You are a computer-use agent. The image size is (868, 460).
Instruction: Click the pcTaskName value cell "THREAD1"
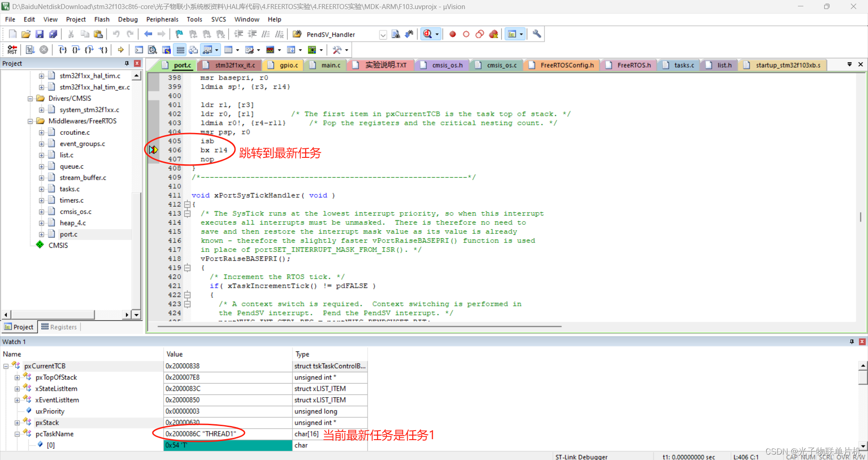pyautogui.click(x=228, y=434)
